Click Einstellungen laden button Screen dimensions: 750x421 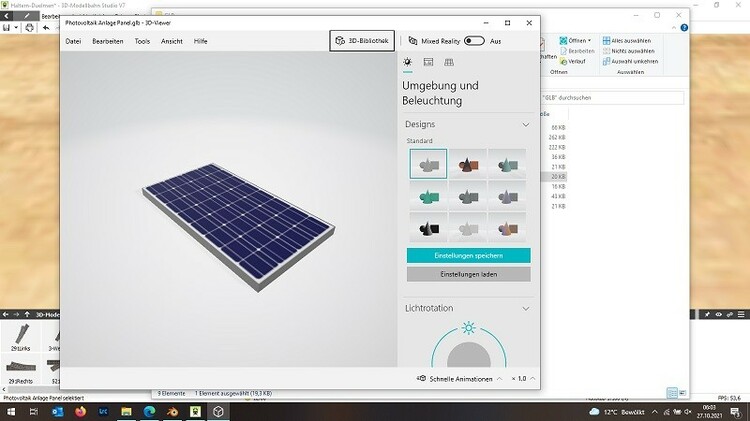[x=468, y=274]
